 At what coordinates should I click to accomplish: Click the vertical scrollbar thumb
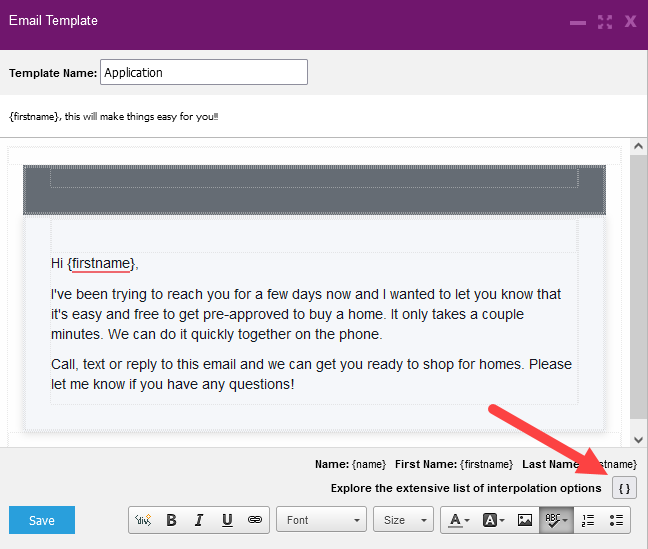coord(638,287)
